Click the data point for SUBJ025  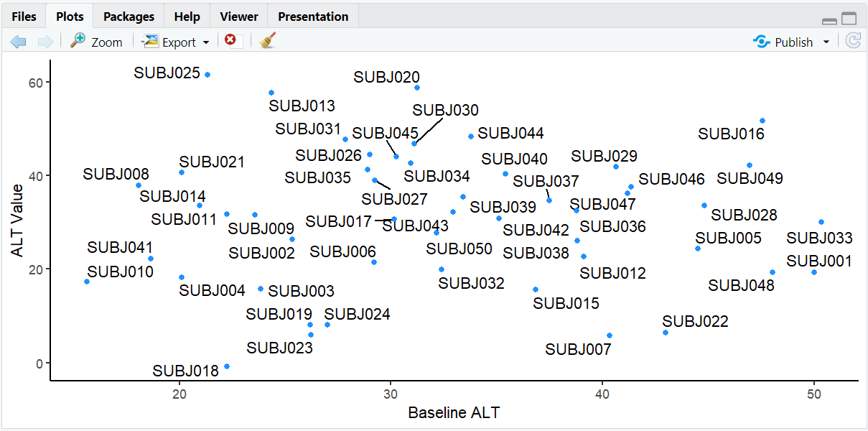(x=207, y=75)
